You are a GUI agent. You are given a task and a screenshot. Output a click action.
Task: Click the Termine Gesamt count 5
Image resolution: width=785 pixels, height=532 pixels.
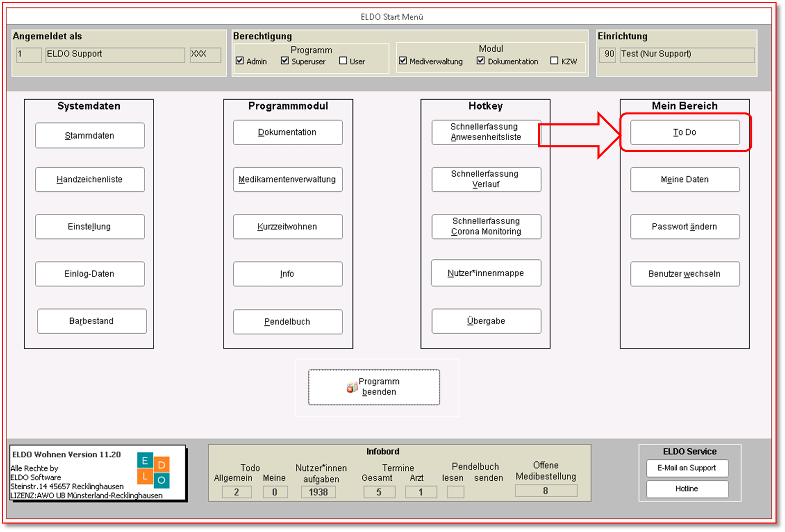pos(379,492)
